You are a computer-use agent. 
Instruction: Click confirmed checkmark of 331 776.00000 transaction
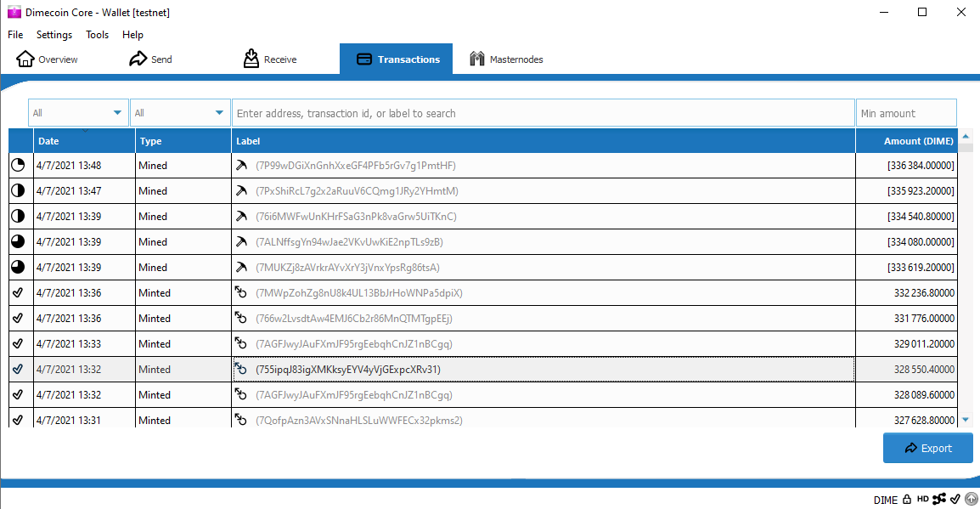tap(18, 319)
